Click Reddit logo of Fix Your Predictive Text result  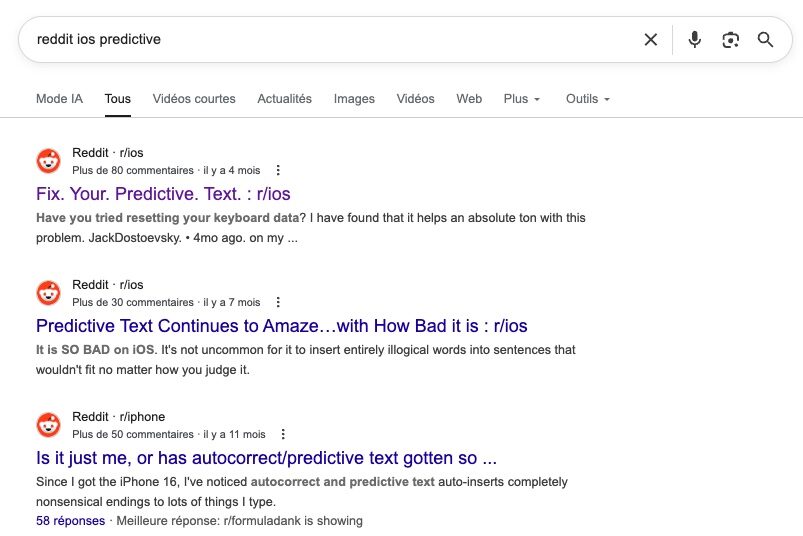click(x=49, y=161)
